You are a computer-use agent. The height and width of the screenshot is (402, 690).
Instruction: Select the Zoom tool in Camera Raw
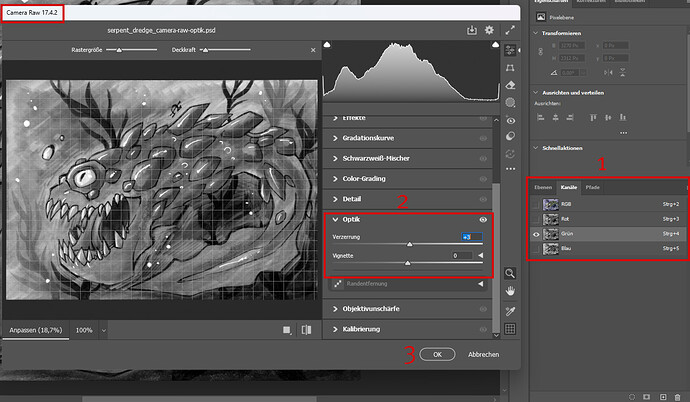[x=511, y=272]
